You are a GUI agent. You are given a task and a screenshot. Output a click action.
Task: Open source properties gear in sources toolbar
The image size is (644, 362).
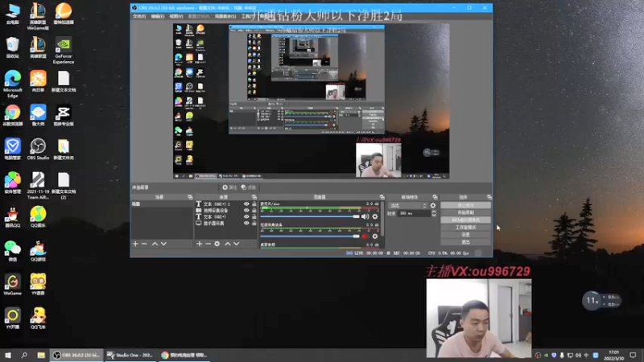217,244
